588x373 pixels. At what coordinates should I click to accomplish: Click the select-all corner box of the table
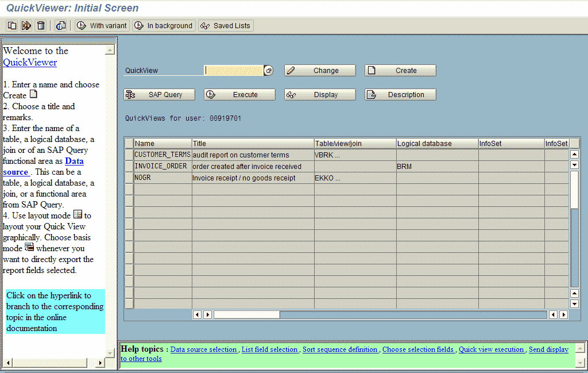click(129, 143)
